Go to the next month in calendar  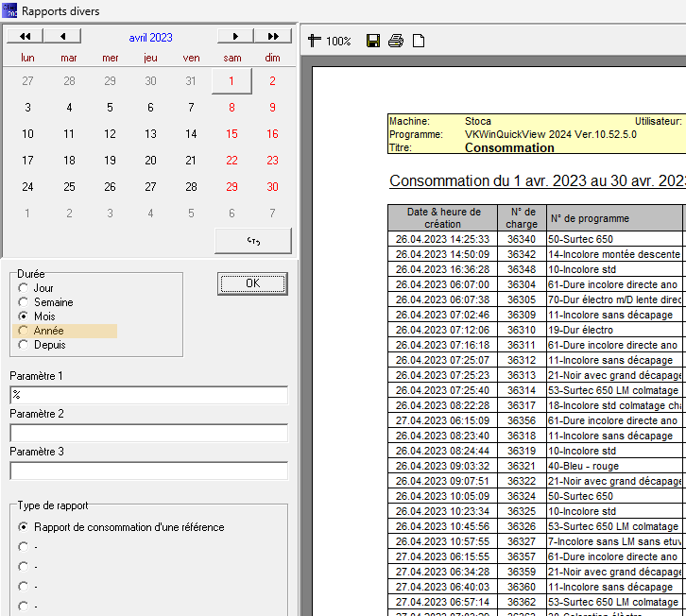tap(234, 37)
